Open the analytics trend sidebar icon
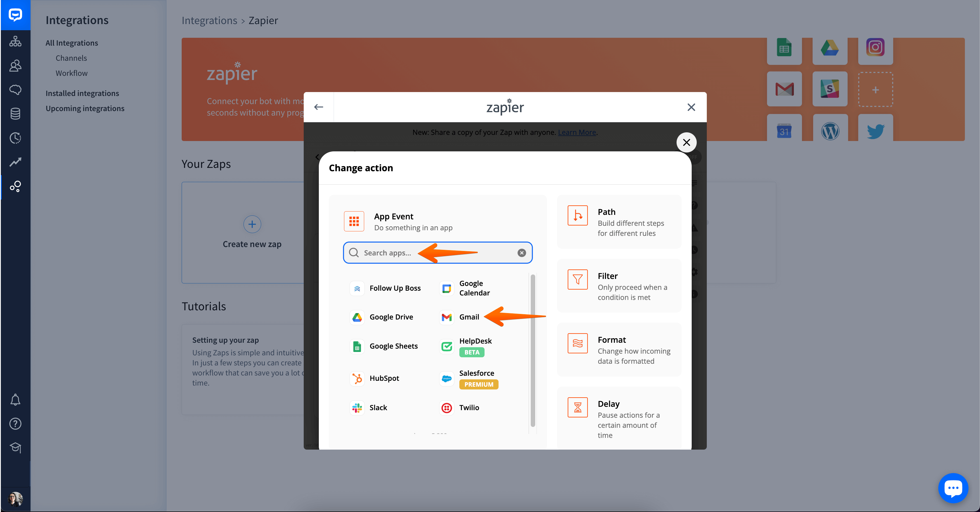Image resolution: width=980 pixels, height=512 pixels. point(15,162)
